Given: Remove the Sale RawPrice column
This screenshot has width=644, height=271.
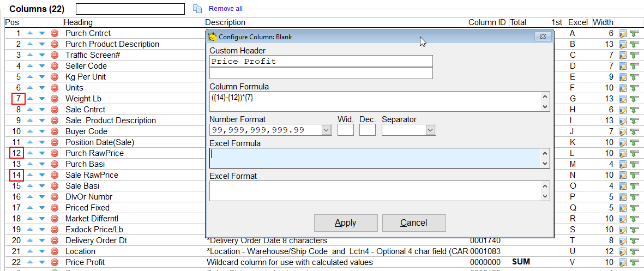Looking at the screenshot, I should pyautogui.click(x=54, y=175).
